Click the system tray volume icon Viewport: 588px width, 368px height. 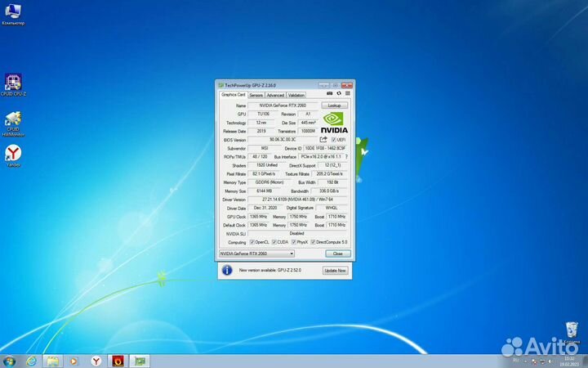point(550,361)
